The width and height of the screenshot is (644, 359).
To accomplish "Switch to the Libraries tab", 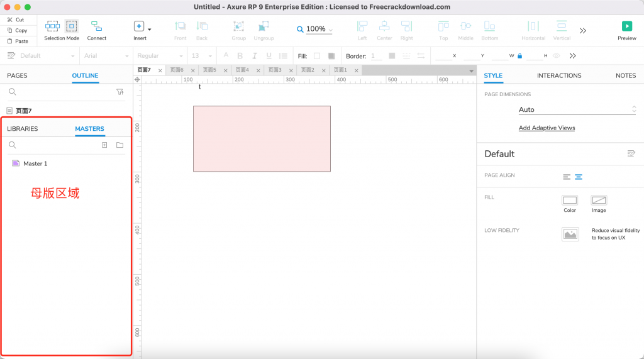I will pyautogui.click(x=23, y=129).
